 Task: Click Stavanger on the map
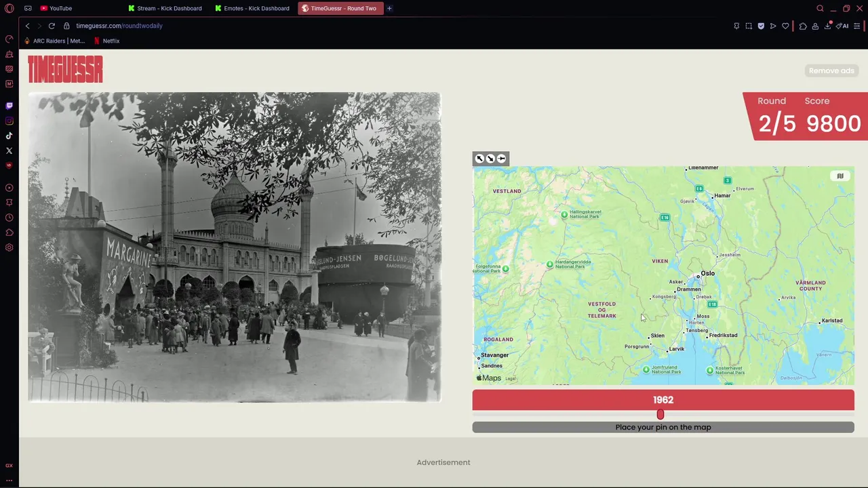pyautogui.click(x=494, y=355)
